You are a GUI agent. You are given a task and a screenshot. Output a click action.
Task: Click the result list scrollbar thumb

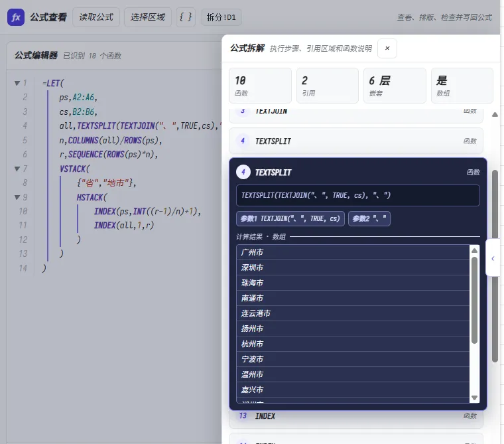click(x=474, y=300)
